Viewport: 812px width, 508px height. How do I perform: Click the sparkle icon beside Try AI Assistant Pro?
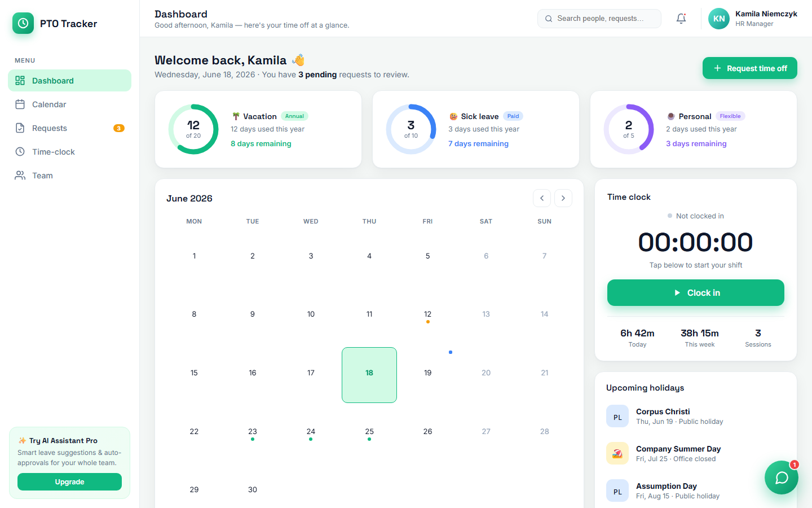[x=22, y=441]
